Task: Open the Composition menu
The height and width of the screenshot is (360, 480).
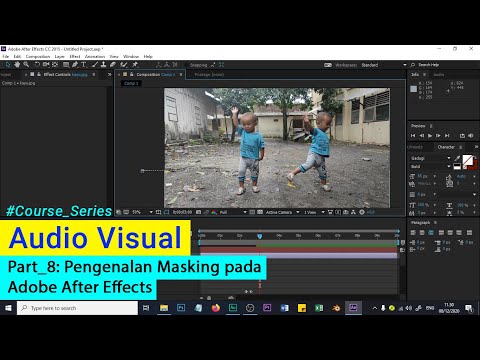Action: click(38, 56)
